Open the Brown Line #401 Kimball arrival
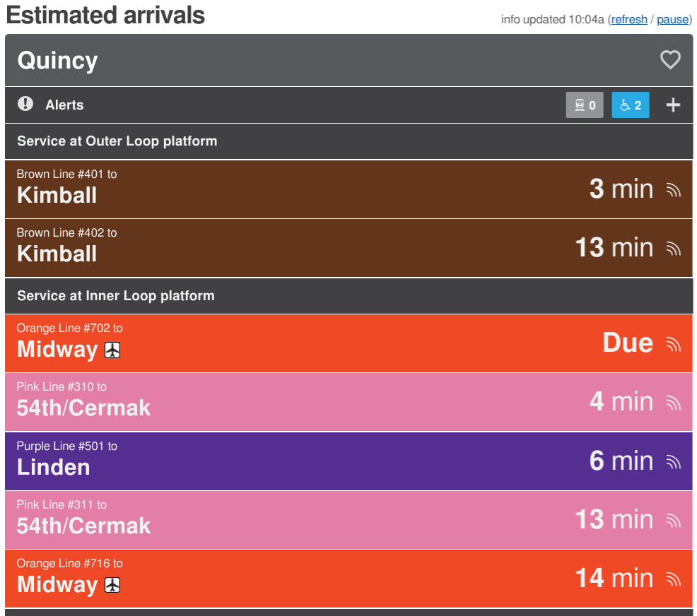This screenshot has height=616, width=697. click(283, 189)
